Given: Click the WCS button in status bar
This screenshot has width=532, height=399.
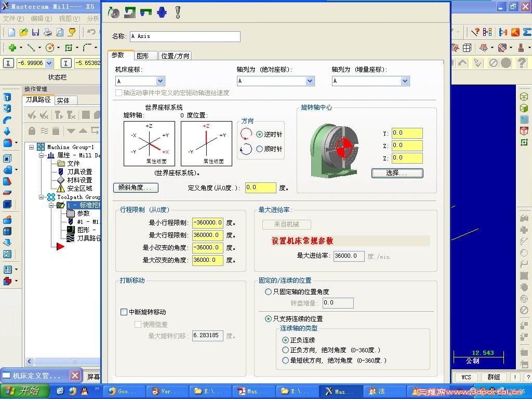Looking at the screenshot, I should pyautogui.click(x=466, y=377).
